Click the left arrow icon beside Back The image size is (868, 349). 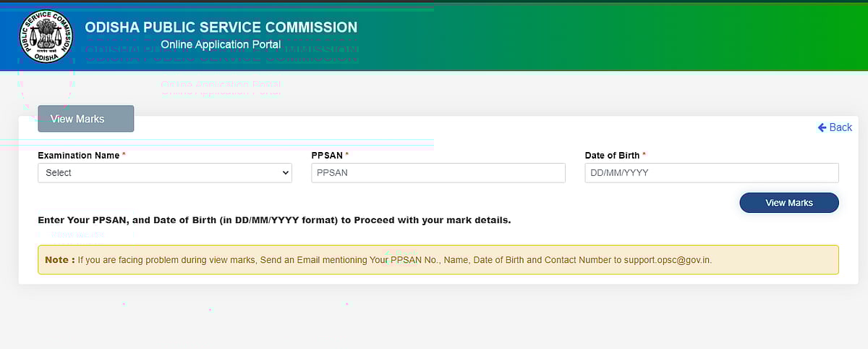pos(822,127)
